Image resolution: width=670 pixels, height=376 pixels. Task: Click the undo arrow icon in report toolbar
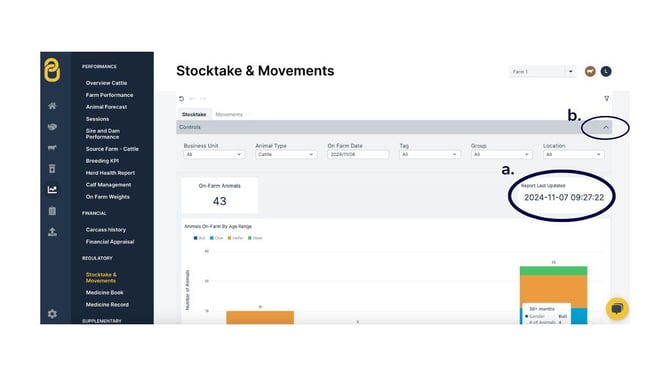181,99
